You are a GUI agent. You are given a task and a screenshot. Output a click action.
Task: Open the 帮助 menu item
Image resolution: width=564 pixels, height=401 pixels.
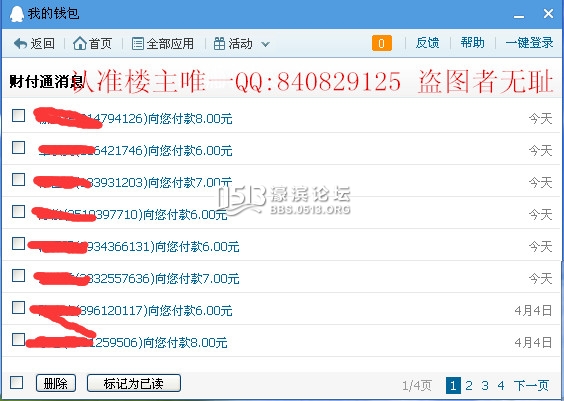[473, 43]
